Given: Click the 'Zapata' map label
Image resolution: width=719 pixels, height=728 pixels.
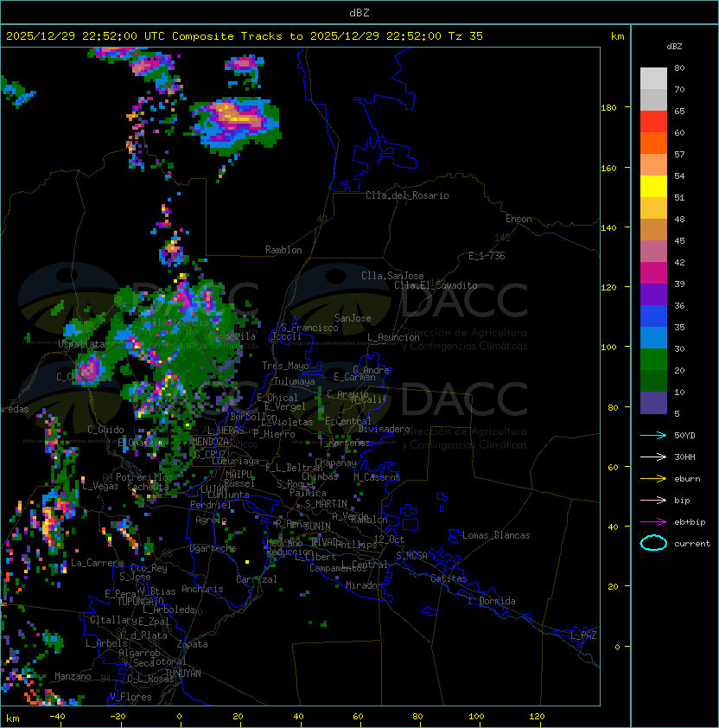Looking at the screenshot, I should (x=192, y=644).
